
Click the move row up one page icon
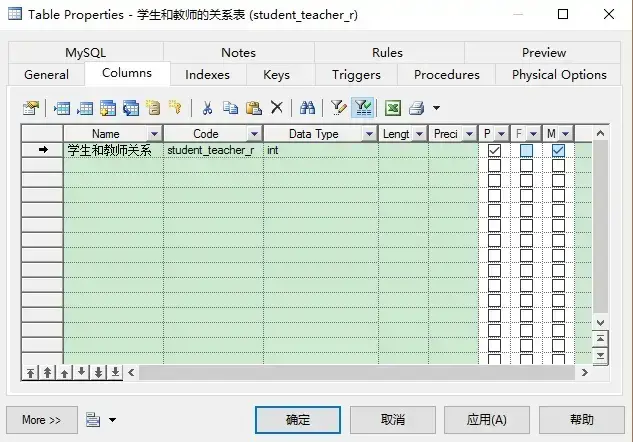[47, 373]
